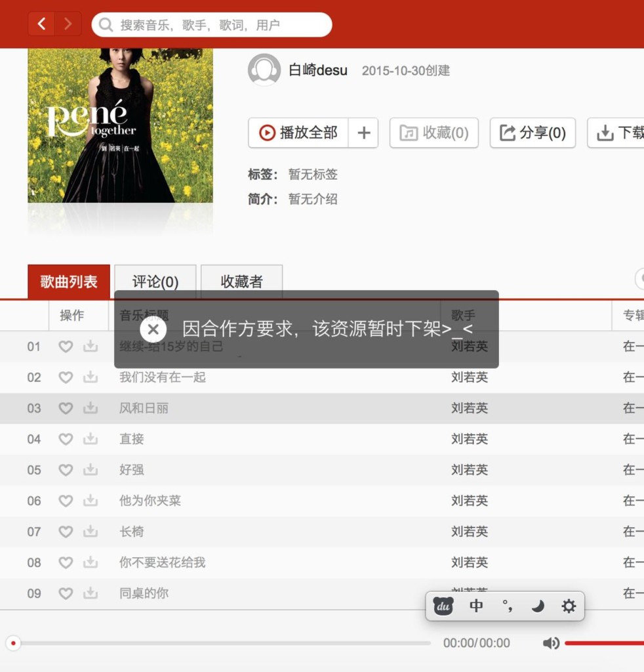Select song title 长椅
This screenshot has width=644, height=672.
(x=131, y=532)
